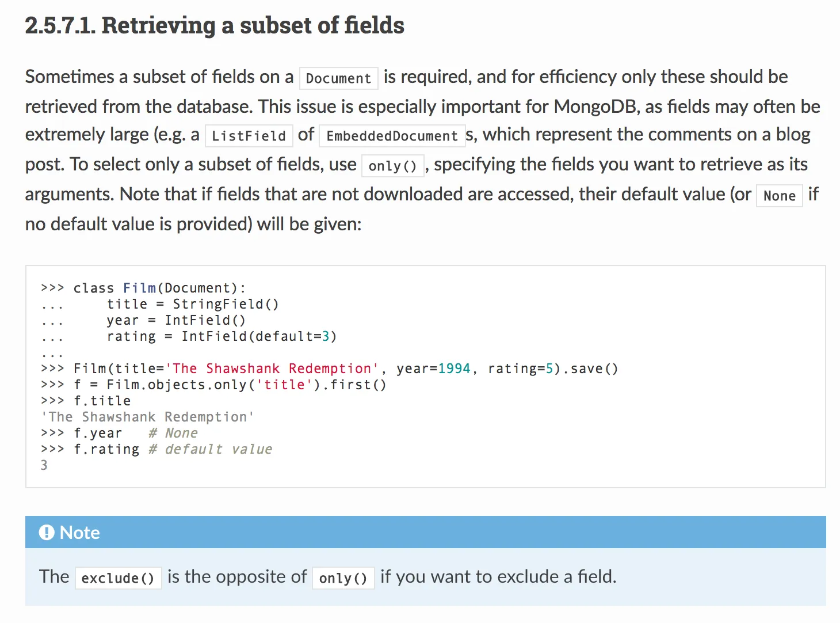The height and width of the screenshot is (623, 840).
Task: Click the only() reference inside the Note box
Action: tap(343, 578)
